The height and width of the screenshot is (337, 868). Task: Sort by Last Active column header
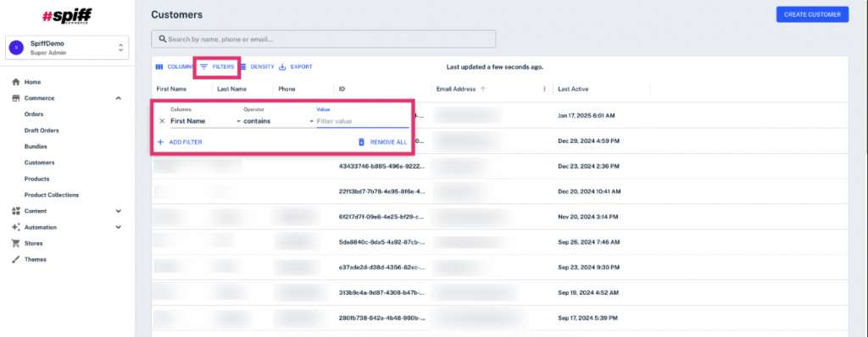click(x=573, y=89)
